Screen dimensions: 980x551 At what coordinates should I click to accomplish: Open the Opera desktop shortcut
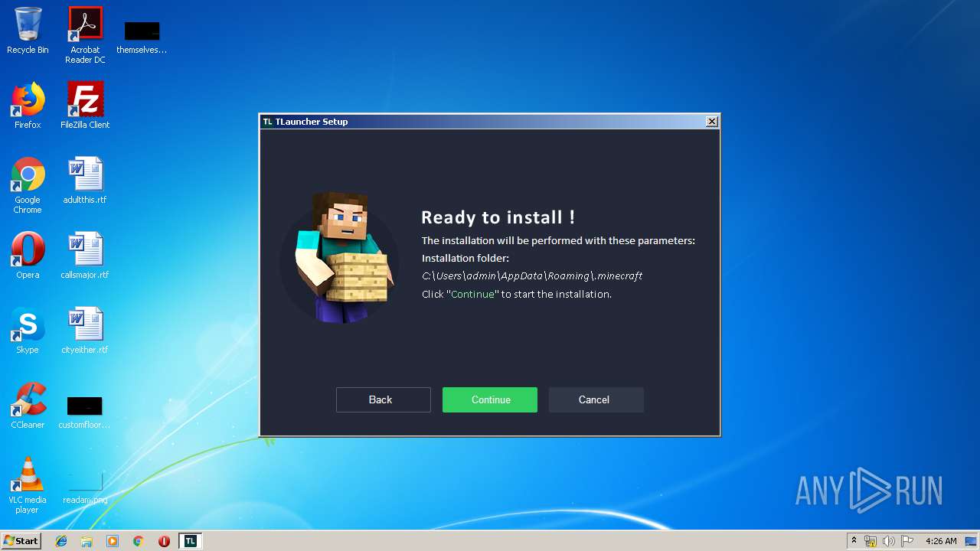(x=28, y=256)
